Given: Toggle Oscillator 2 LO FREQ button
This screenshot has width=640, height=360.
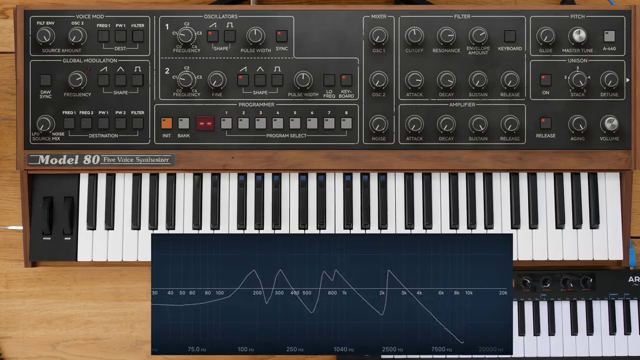Looking at the screenshot, I should tap(329, 80).
